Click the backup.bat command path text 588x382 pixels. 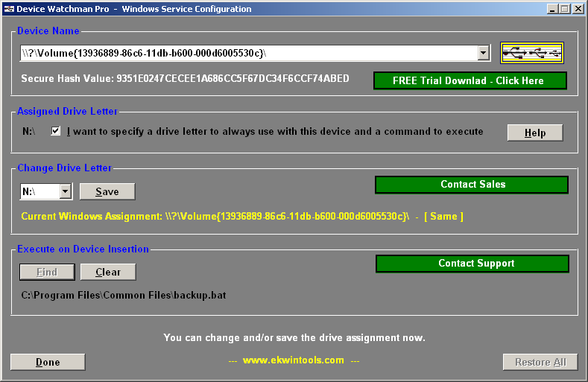124,296
